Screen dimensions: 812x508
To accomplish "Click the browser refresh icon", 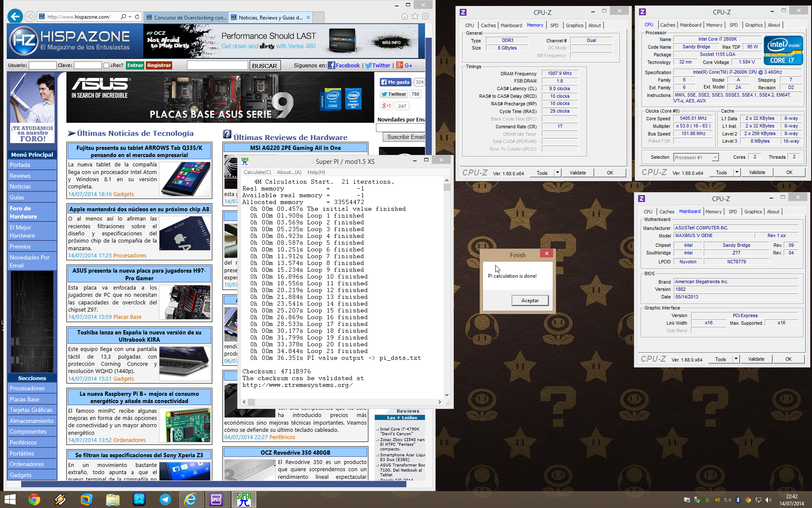I will (x=137, y=17).
